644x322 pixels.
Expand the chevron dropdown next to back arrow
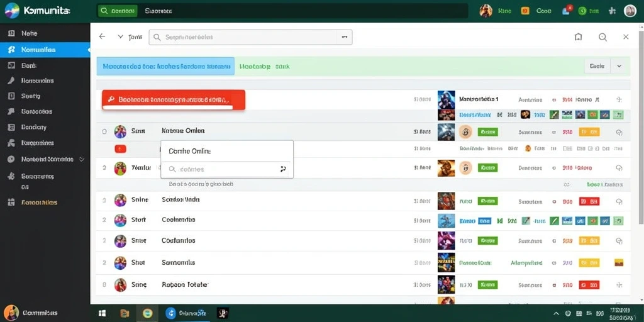[x=120, y=36]
